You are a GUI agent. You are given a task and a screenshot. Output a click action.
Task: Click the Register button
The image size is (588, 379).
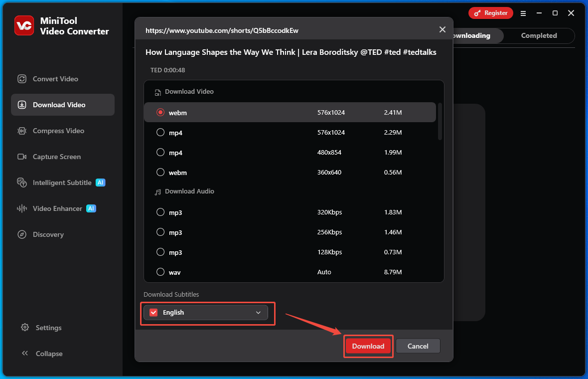coord(490,13)
